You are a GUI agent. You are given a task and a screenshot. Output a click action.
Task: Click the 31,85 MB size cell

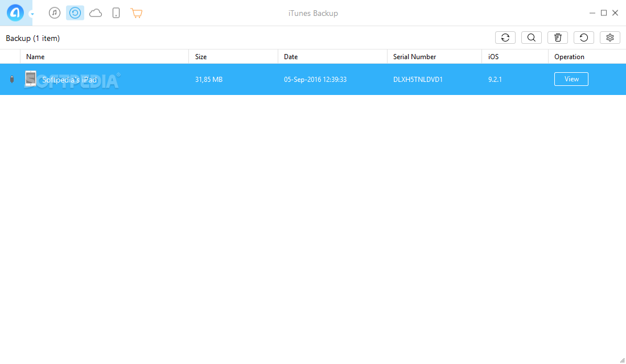(x=209, y=80)
